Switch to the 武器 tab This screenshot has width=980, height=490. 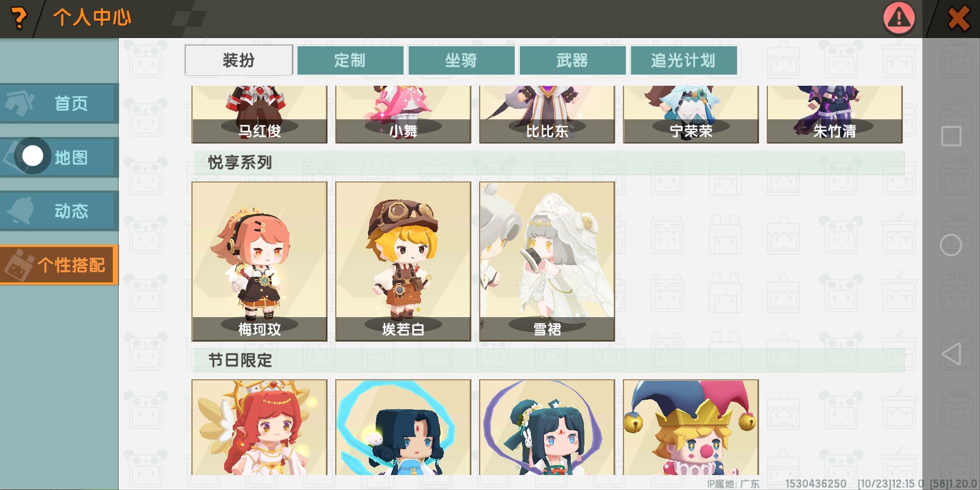pos(572,60)
